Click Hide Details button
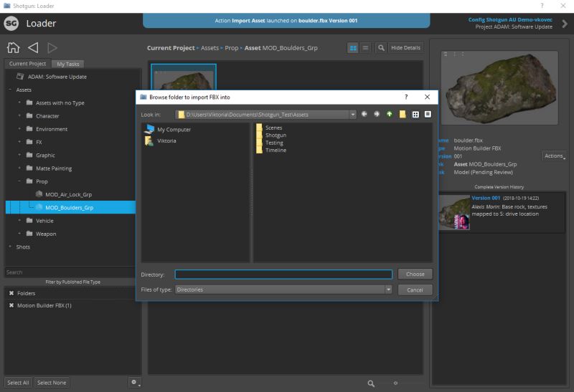Screen dimensions: 574x392 405,48
